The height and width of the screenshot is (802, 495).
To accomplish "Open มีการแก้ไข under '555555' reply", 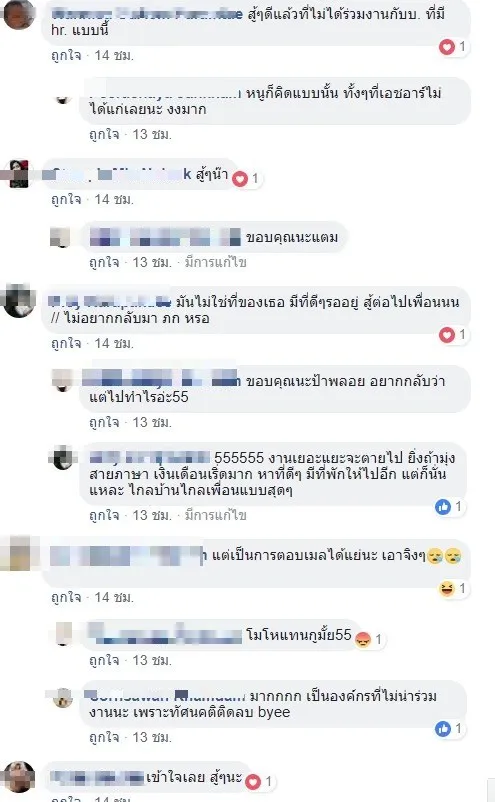I will point(215,516).
